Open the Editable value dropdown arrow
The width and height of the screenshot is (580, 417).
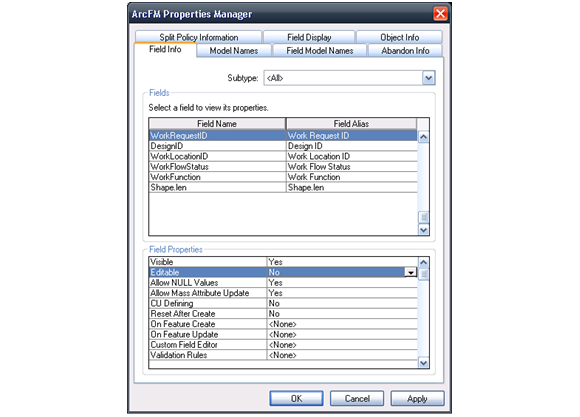411,272
